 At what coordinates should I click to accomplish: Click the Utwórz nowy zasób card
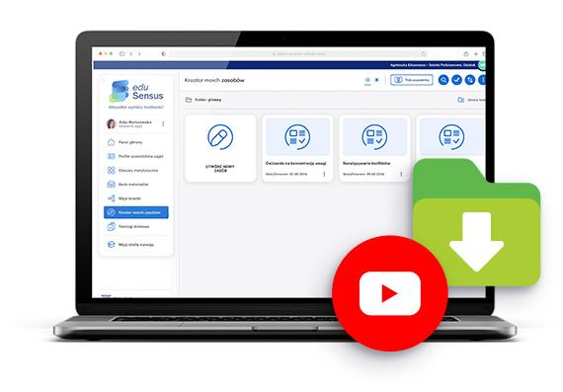pyautogui.click(x=220, y=148)
